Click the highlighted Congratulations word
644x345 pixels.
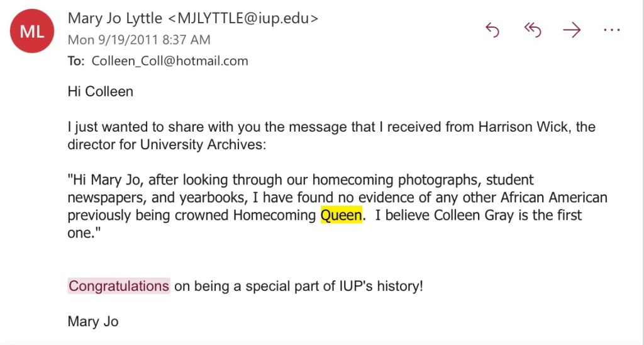pyautogui.click(x=119, y=286)
